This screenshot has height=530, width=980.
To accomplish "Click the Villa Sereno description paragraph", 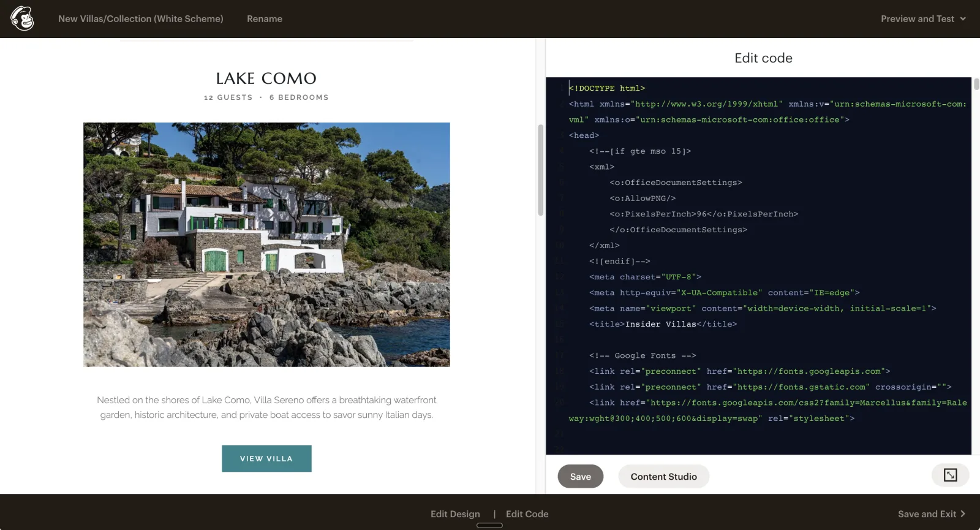I will coord(266,407).
